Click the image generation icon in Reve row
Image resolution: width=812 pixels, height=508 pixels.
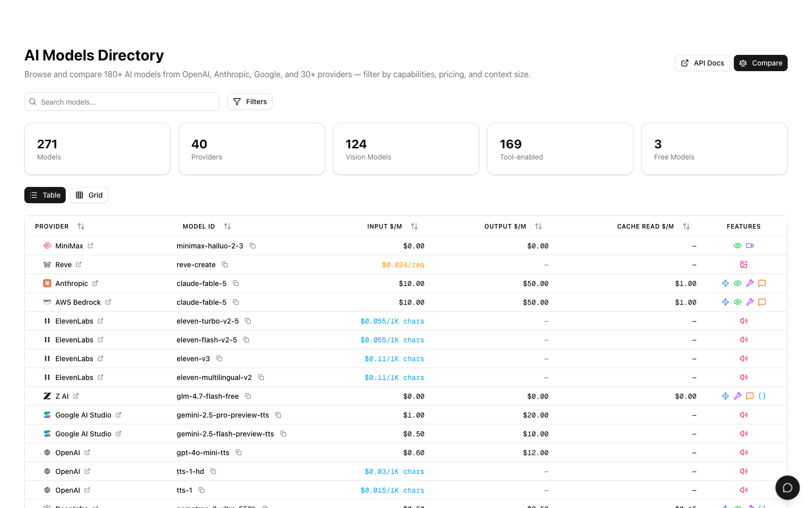(x=743, y=265)
